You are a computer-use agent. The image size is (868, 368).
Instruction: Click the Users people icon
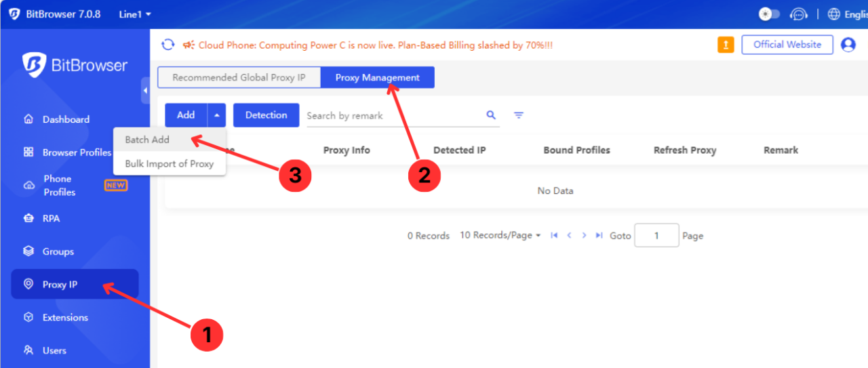pyautogui.click(x=28, y=350)
